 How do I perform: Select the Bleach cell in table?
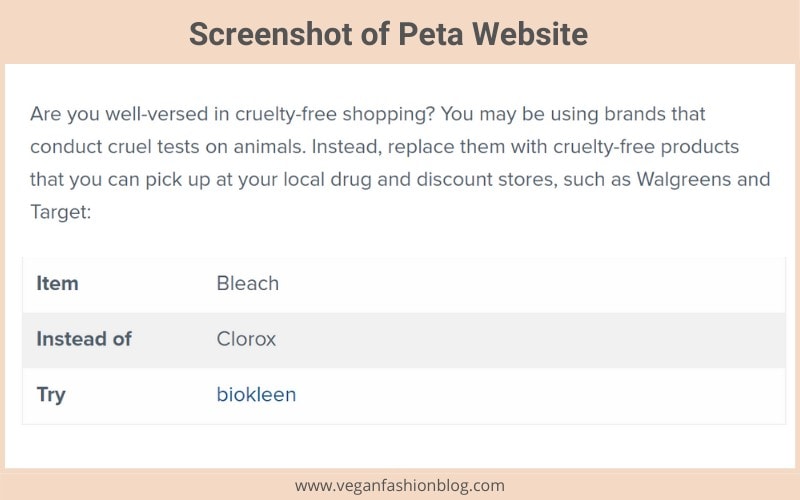pos(247,283)
